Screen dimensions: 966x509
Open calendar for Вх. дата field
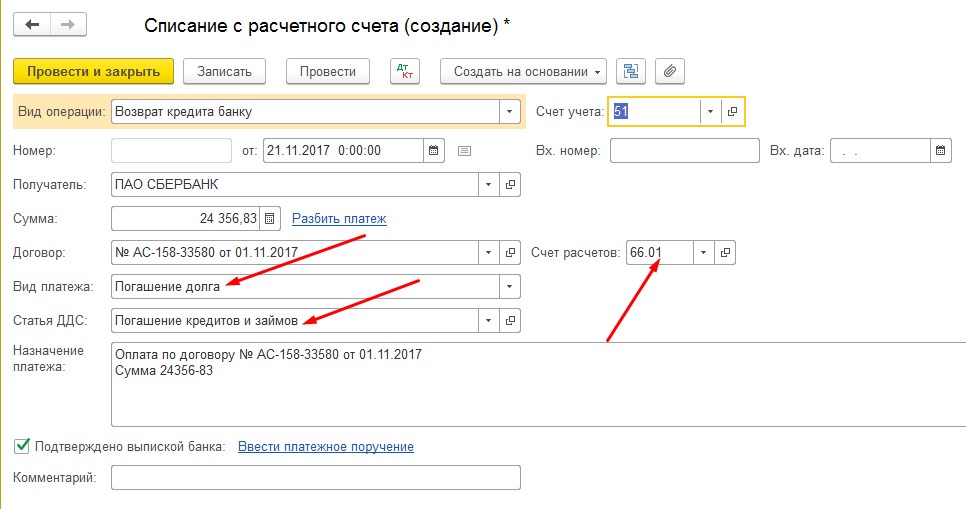tap(941, 151)
